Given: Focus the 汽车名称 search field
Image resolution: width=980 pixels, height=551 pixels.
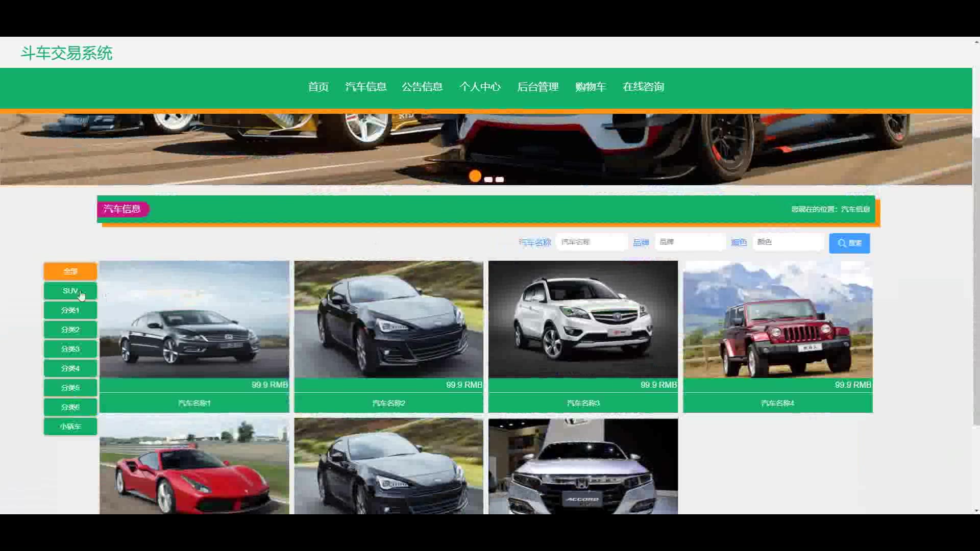Looking at the screenshot, I should coord(592,242).
